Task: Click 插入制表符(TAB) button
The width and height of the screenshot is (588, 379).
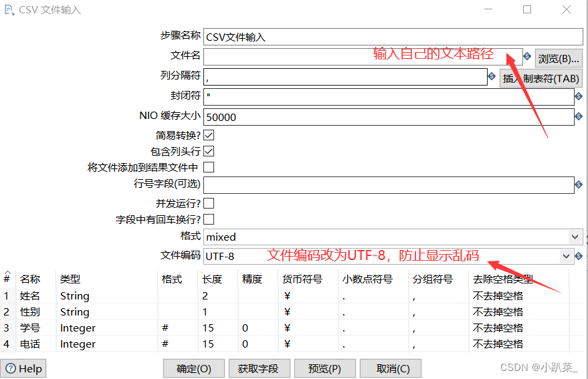Action: click(x=541, y=78)
